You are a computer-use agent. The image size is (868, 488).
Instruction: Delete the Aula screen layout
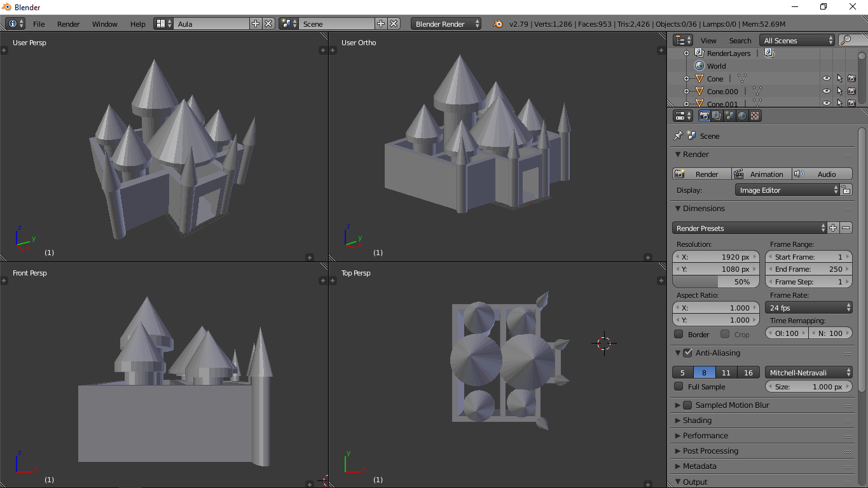tap(268, 24)
